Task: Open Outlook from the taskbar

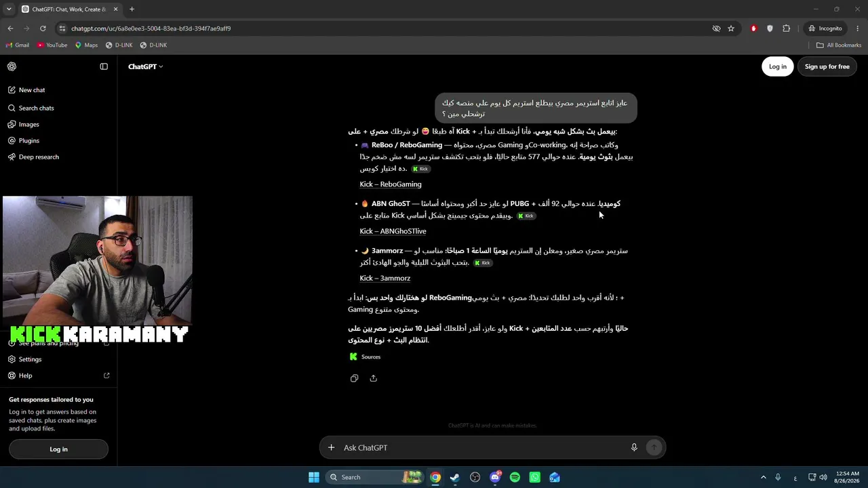Action: click(x=555, y=477)
